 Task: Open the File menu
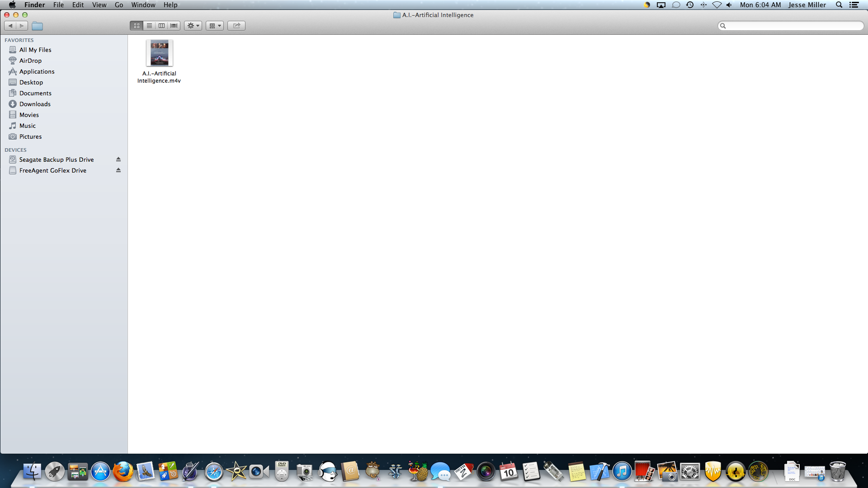59,5
